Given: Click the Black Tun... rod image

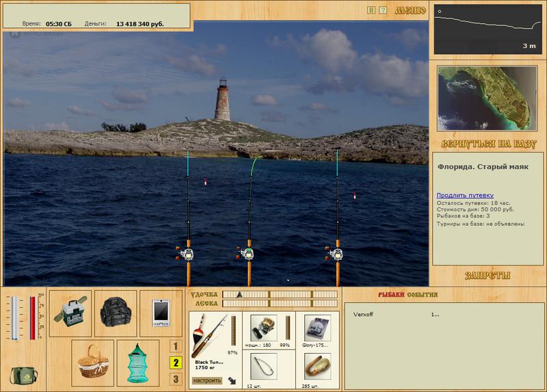Looking at the screenshot, I should point(209,335).
